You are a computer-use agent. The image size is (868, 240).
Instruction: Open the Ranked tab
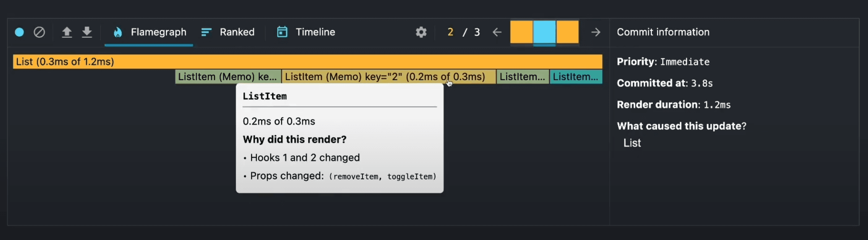pos(228,32)
